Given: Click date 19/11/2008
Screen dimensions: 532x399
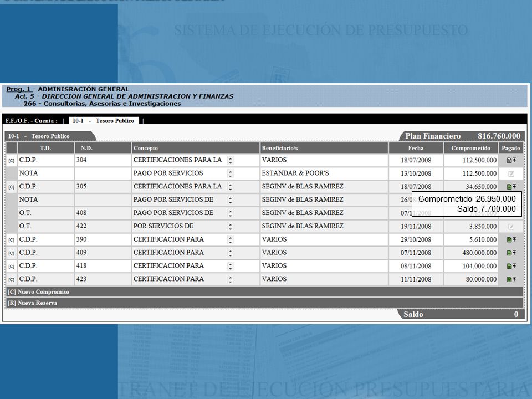Looking at the screenshot, I should point(416,226).
